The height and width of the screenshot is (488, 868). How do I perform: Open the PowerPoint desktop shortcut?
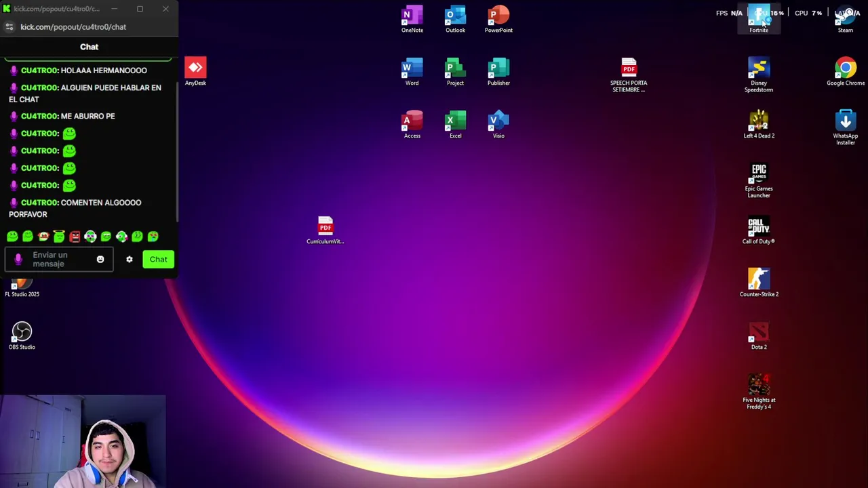498,19
